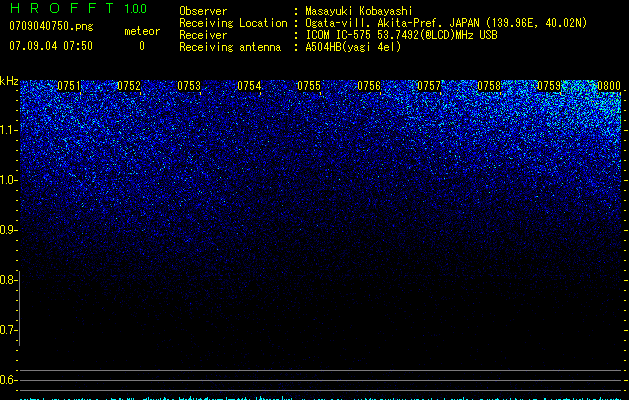Click the 'Observer' field label
This screenshot has width=629, height=400.
(x=203, y=11)
